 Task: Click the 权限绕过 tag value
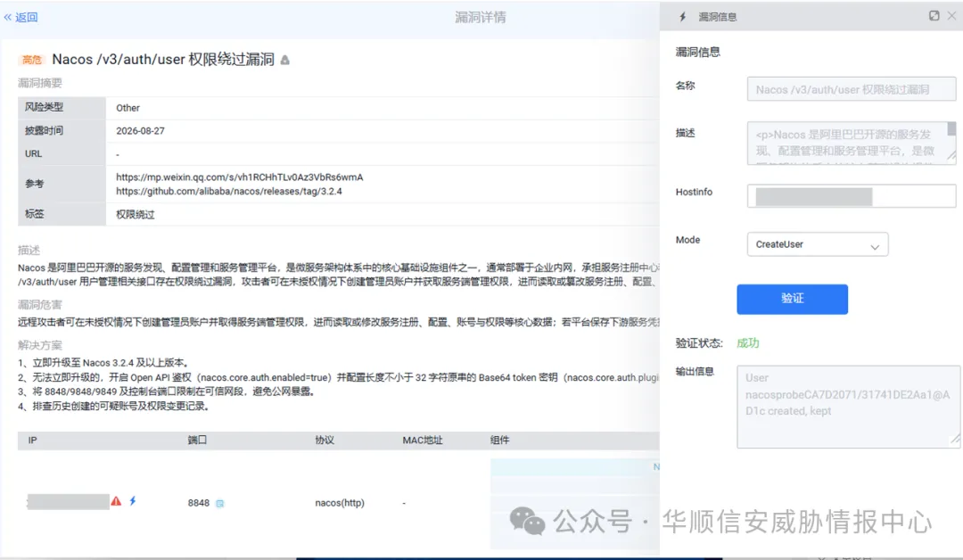[136, 214]
